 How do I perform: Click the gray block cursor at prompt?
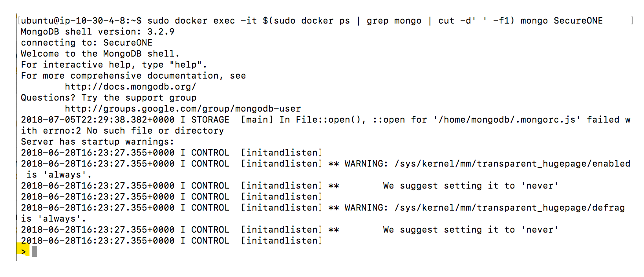click(x=35, y=251)
